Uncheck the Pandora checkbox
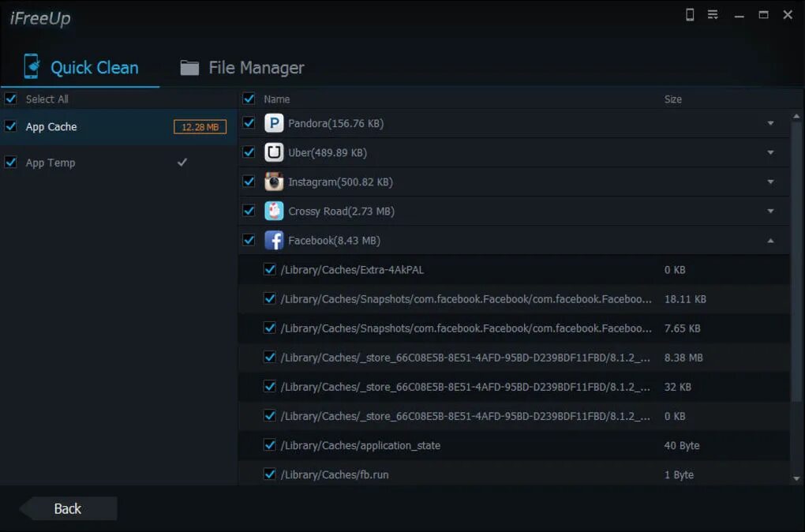This screenshot has height=532, width=805. (249, 123)
